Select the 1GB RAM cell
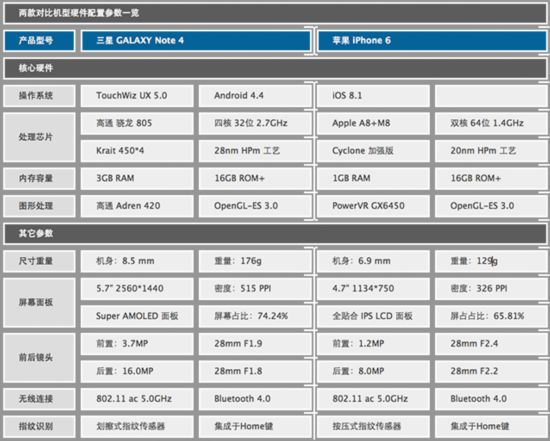550x441 pixels. tap(373, 179)
